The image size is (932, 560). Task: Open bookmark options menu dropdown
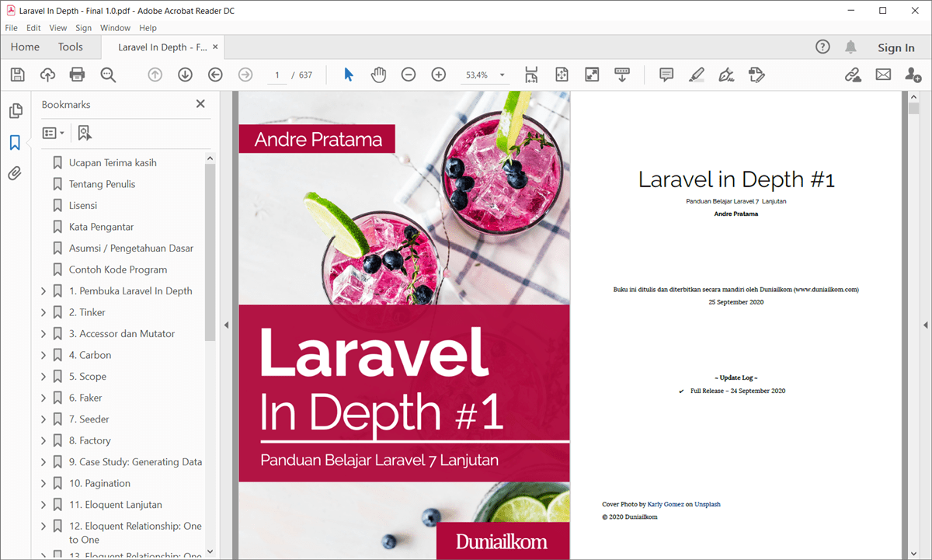pos(53,133)
